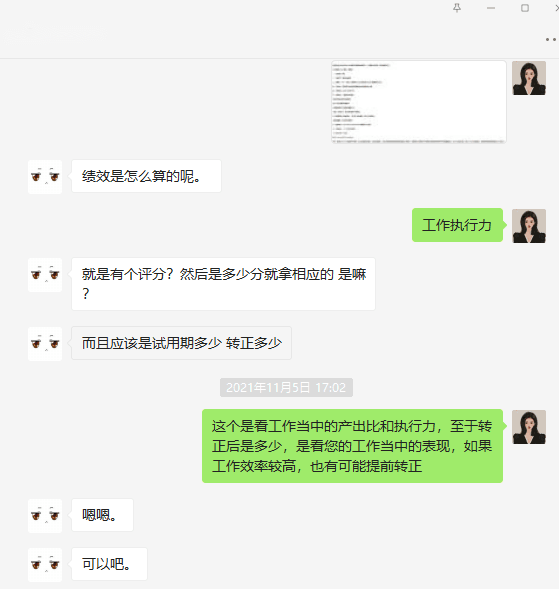
Task: Select the green 工作执行力 message bubble
Action: coord(457,225)
